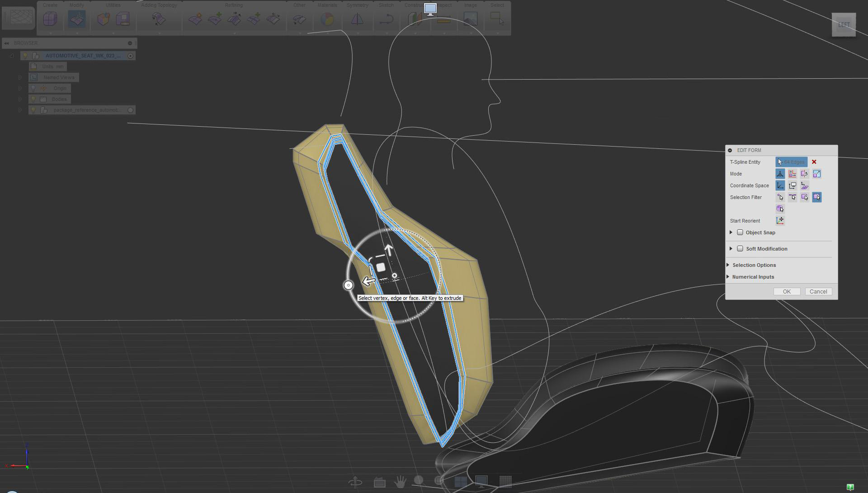
Task: Enable the Object Snap checkbox
Action: tap(740, 232)
